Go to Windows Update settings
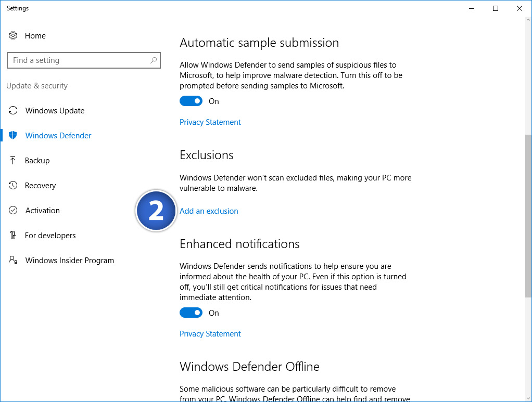This screenshot has width=532, height=402. click(x=55, y=110)
